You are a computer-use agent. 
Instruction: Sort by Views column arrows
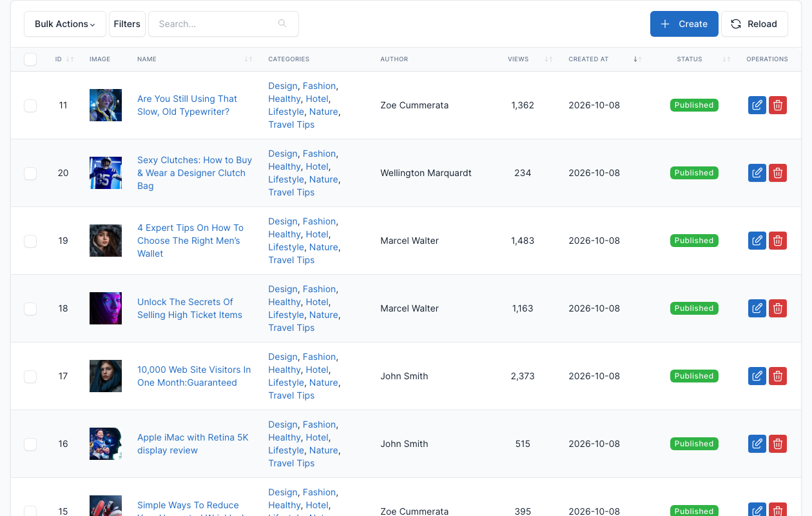549,59
